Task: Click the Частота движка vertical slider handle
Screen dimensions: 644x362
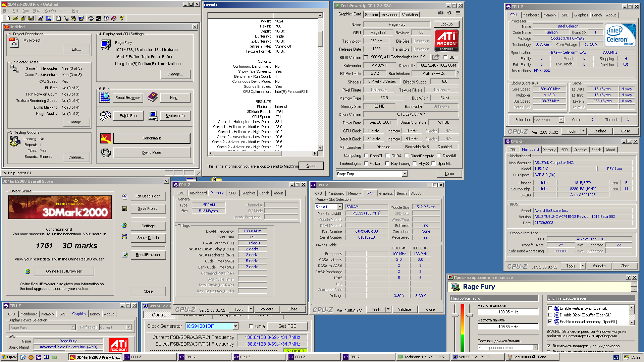Action: click(x=455, y=315)
